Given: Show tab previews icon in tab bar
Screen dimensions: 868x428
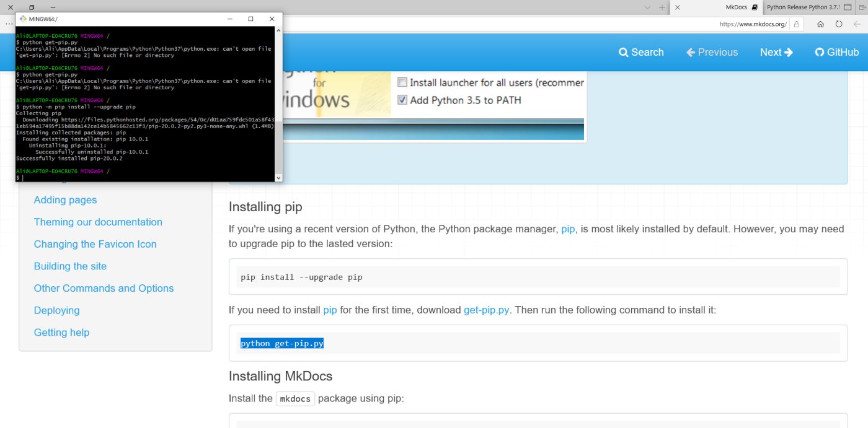Looking at the screenshot, I should (x=847, y=7).
